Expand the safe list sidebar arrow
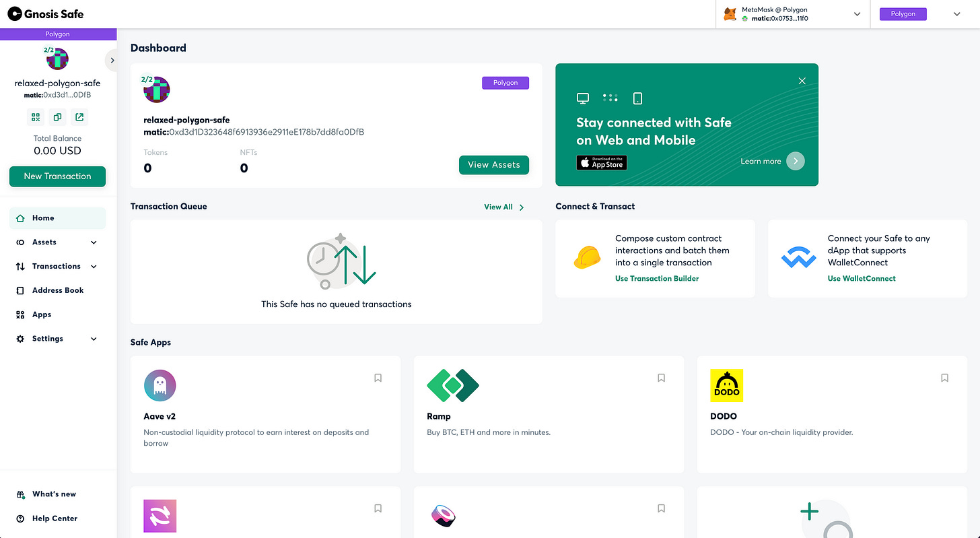980x538 pixels. (112, 60)
